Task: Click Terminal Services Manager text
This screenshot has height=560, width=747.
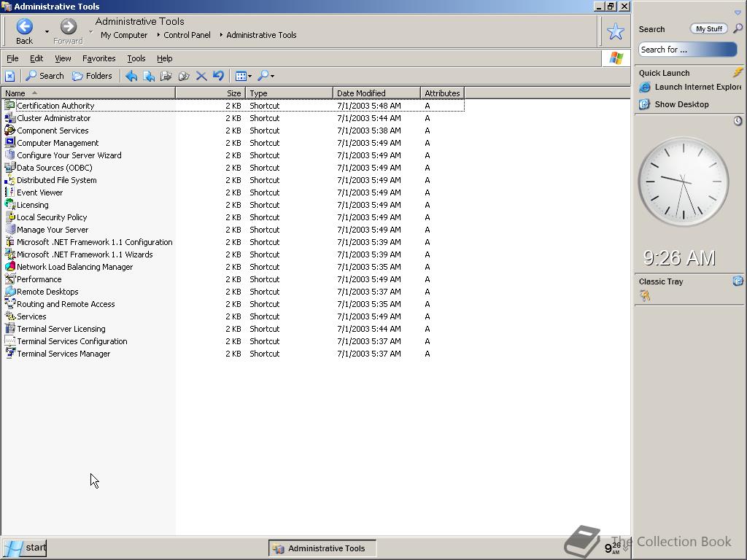Action: coord(63,354)
